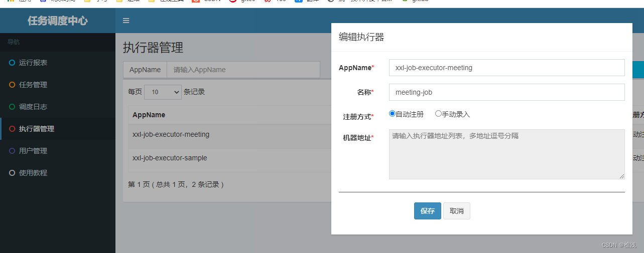Viewport: 644px width, 253px height.
Task: Click the orange circle icon beside 任务管理
Action: pyautogui.click(x=12, y=85)
